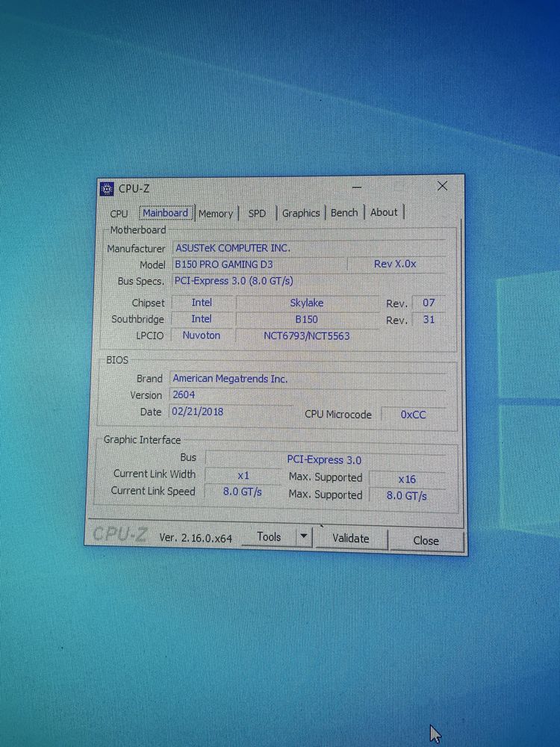Open the Memory tab
Screen dimensions: 560x747
tap(216, 214)
